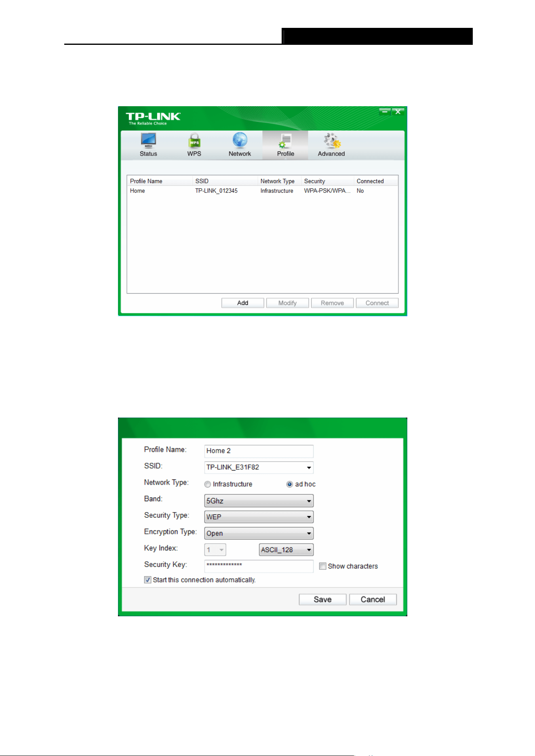
Task: Click the Remove profile button
Action: pyautogui.click(x=333, y=303)
